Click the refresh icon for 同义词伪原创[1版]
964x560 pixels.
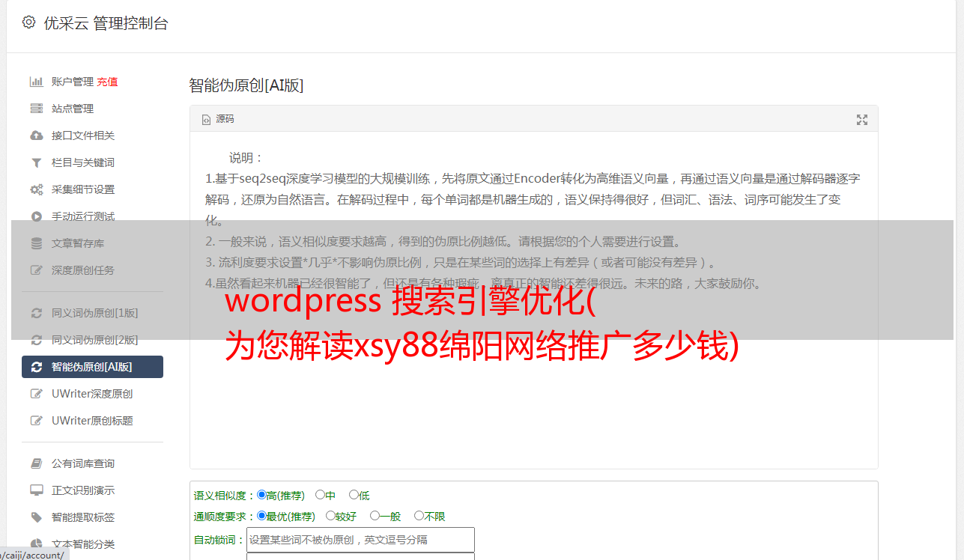coord(36,313)
